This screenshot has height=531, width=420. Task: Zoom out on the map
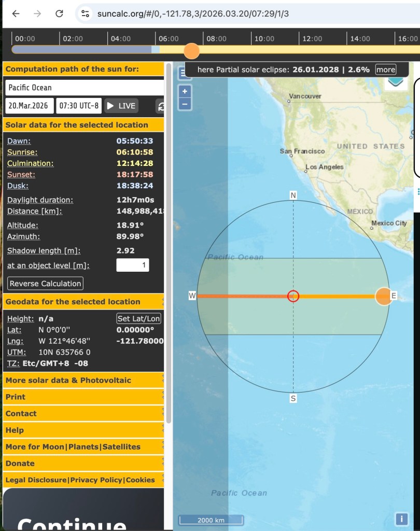(x=185, y=104)
